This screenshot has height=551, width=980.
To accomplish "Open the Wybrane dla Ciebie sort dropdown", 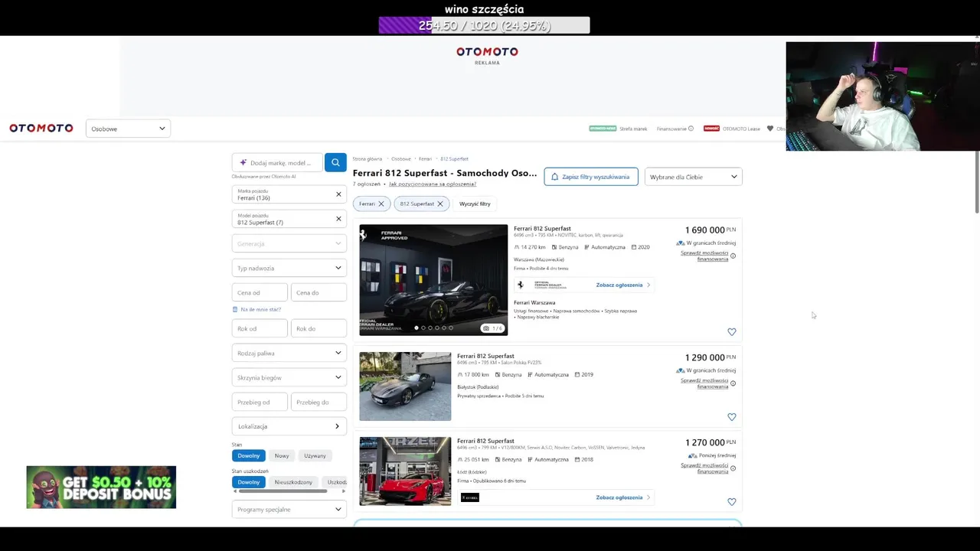I will pyautogui.click(x=694, y=177).
